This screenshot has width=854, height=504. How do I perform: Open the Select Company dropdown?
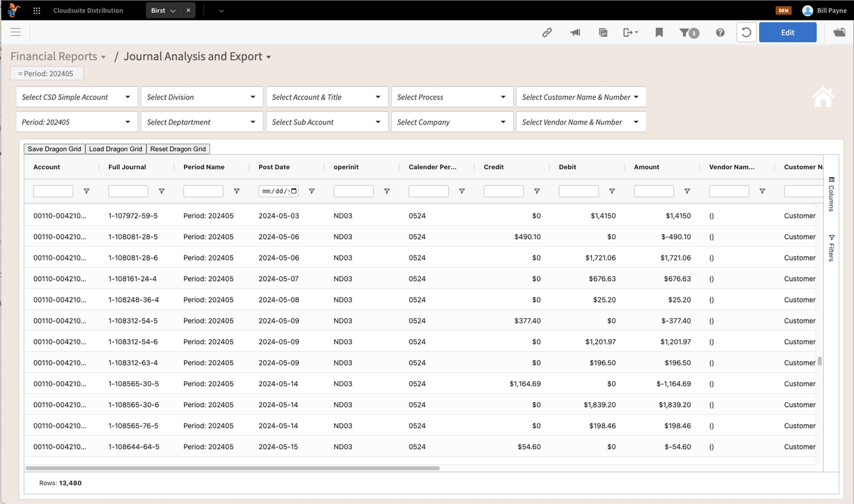pyautogui.click(x=451, y=122)
